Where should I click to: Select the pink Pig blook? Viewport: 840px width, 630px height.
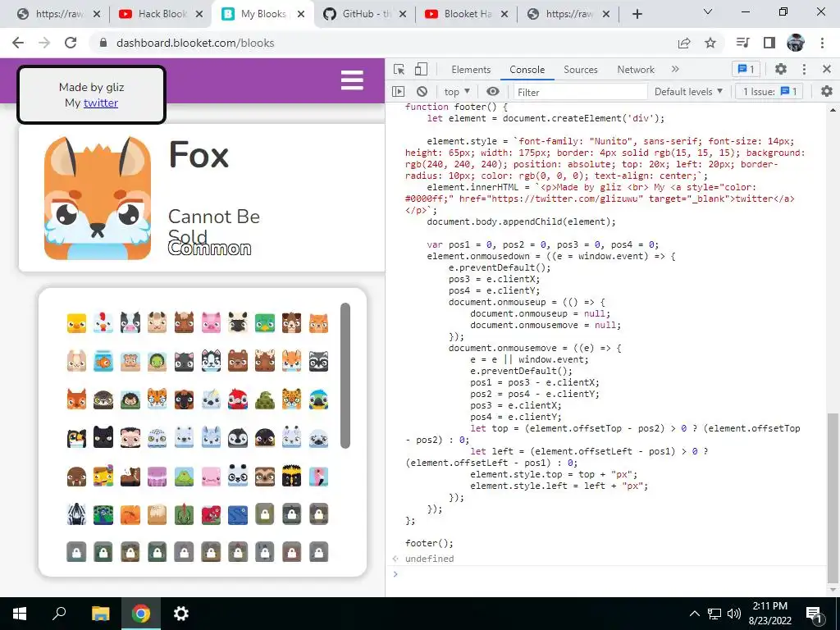click(x=211, y=323)
